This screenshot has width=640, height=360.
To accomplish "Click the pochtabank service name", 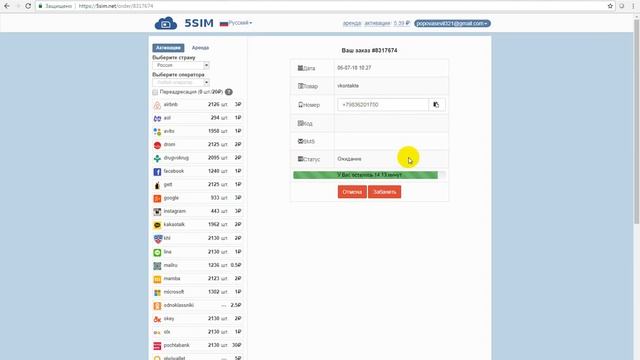I will tap(176, 345).
